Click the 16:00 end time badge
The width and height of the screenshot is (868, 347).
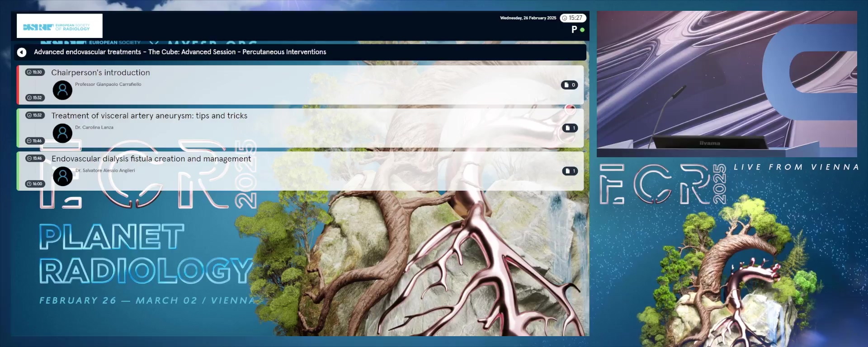click(x=35, y=184)
